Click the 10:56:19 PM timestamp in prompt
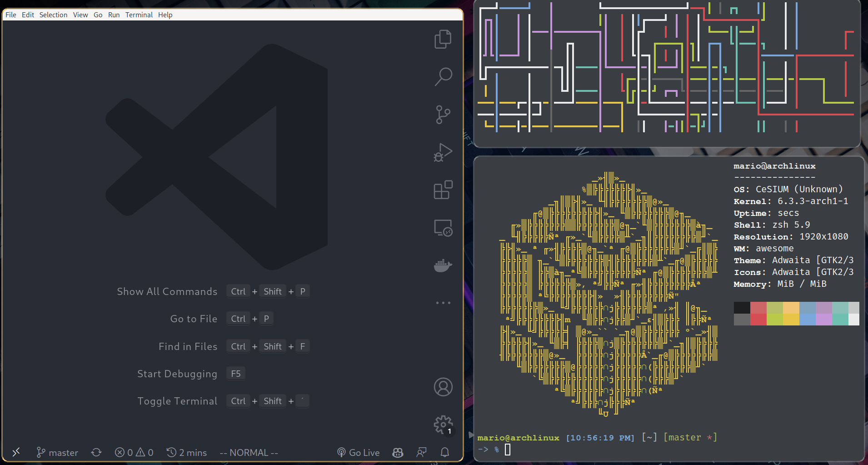The image size is (868, 465). click(600, 438)
